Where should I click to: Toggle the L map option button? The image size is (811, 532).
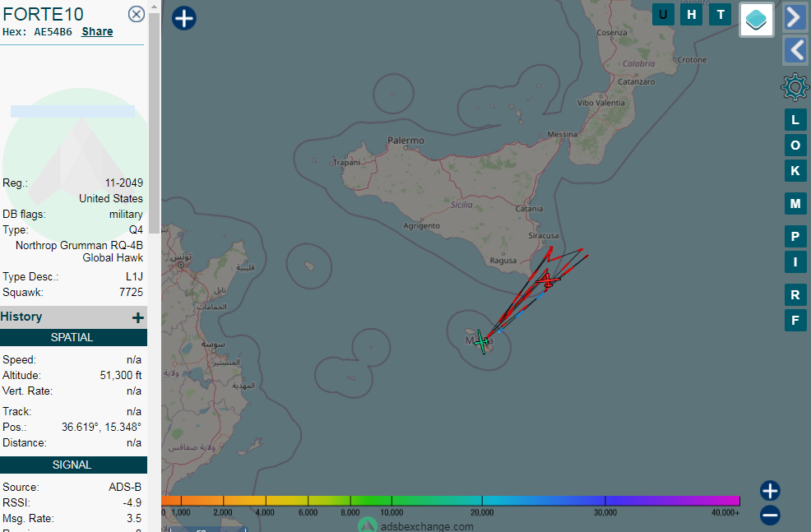coord(795,120)
